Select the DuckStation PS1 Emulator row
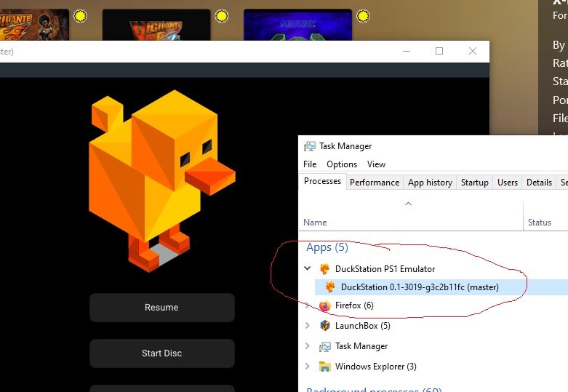The image size is (568, 392). coord(433,269)
